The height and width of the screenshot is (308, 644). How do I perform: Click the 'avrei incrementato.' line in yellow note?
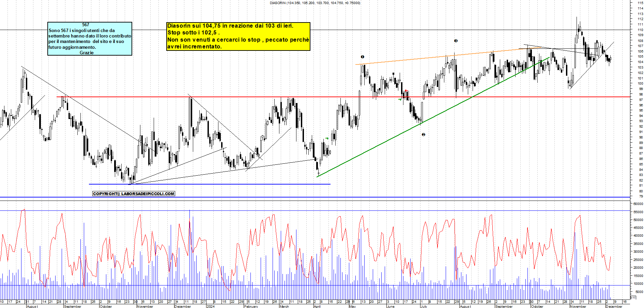pyautogui.click(x=194, y=47)
